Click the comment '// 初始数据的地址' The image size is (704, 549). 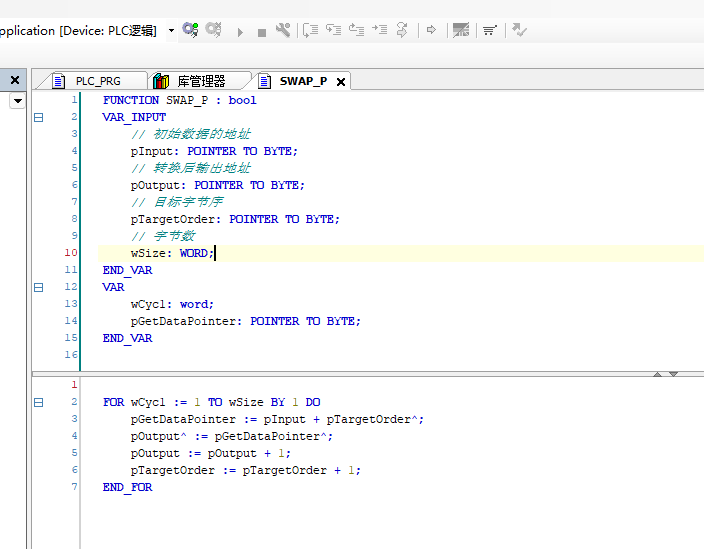pos(191,134)
